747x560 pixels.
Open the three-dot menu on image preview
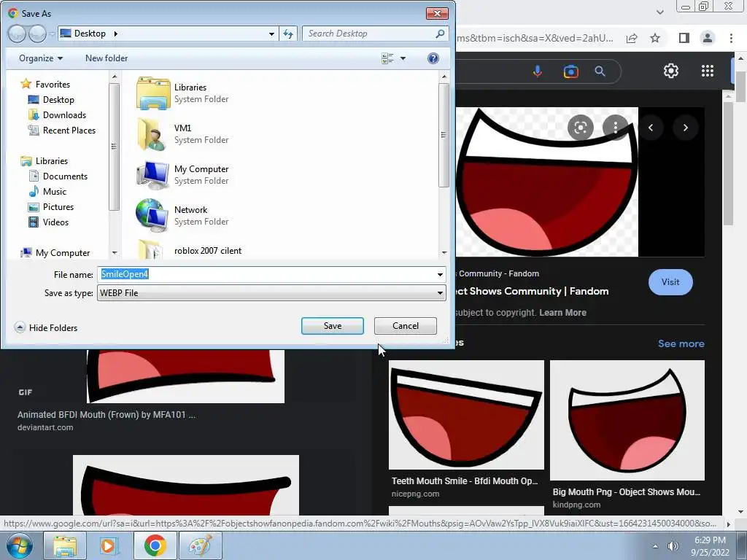(x=616, y=127)
